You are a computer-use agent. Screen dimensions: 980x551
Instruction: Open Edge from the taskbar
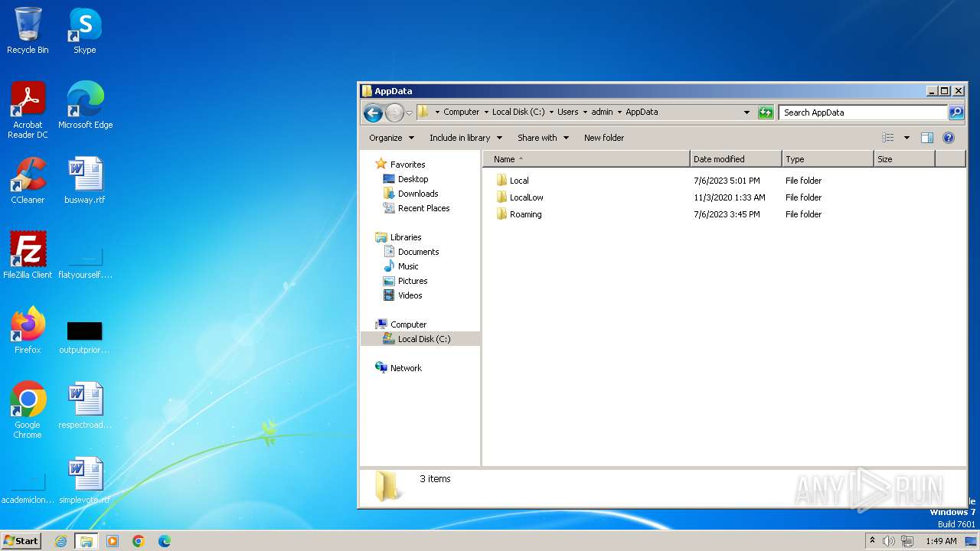point(165,541)
